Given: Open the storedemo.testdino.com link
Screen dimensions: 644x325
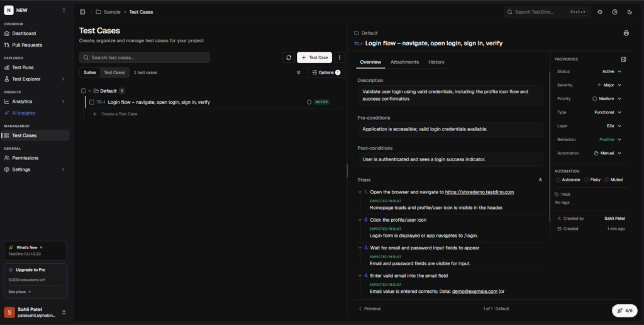Looking at the screenshot, I should point(480,192).
